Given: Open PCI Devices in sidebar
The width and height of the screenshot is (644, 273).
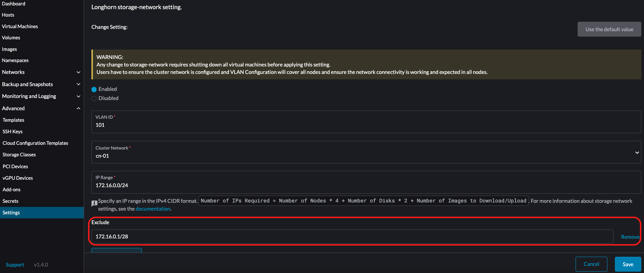Looking at the screenshot, I should tap(15, 167).
